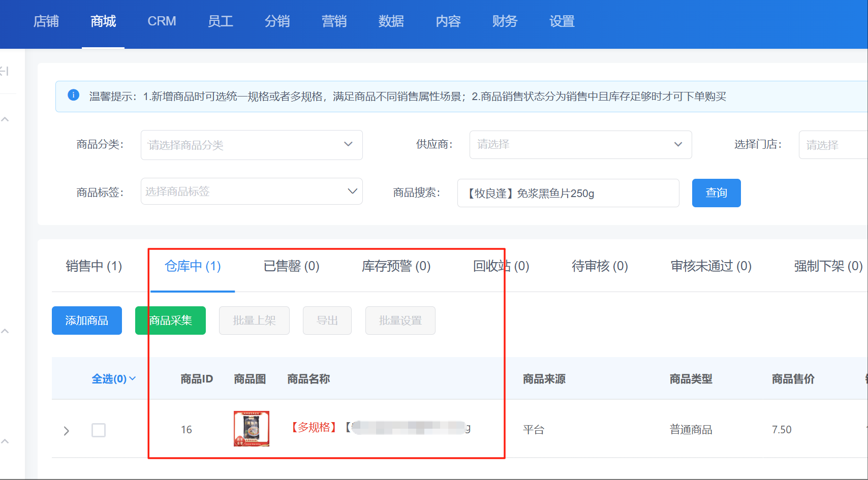The height and width of the screenshot is (480, 868).
Task: Click the 商品图 column header
Action: point(250,379)
